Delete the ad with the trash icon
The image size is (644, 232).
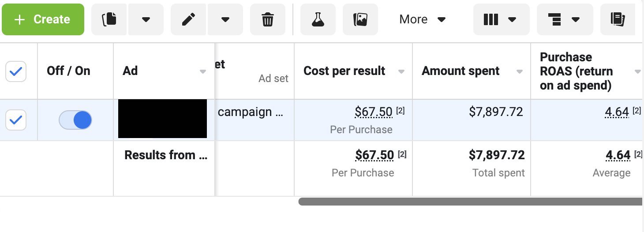[x=267, y=19]
